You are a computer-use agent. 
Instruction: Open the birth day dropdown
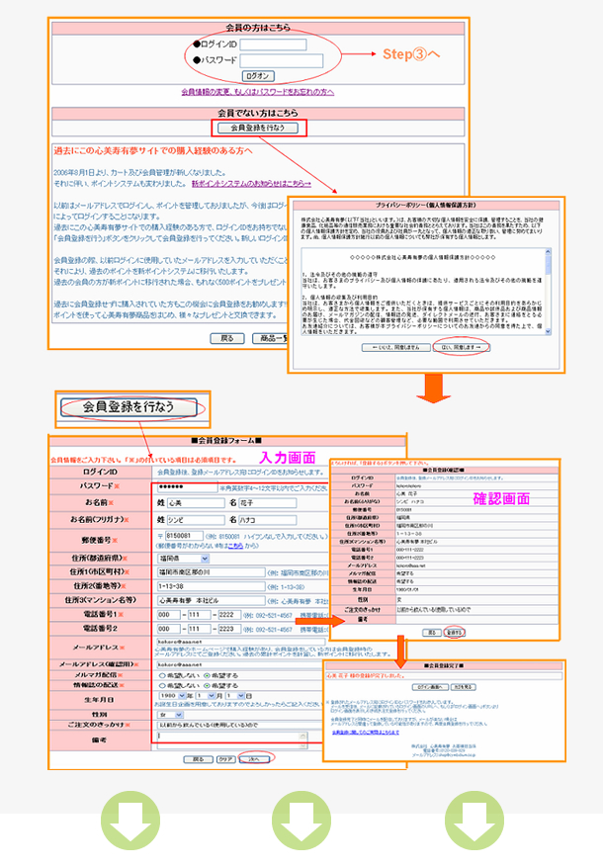tap(235, 695)
